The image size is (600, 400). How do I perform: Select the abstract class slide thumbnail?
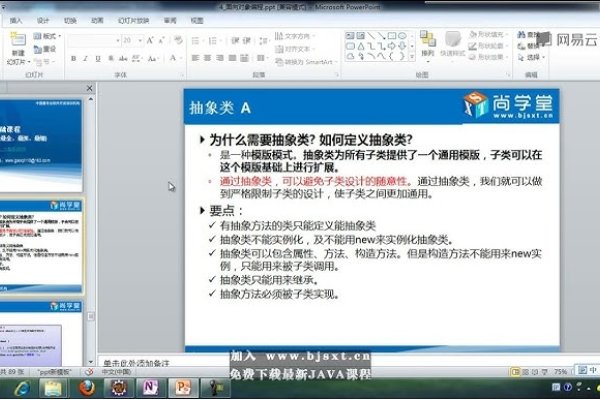tap(41, 246)
